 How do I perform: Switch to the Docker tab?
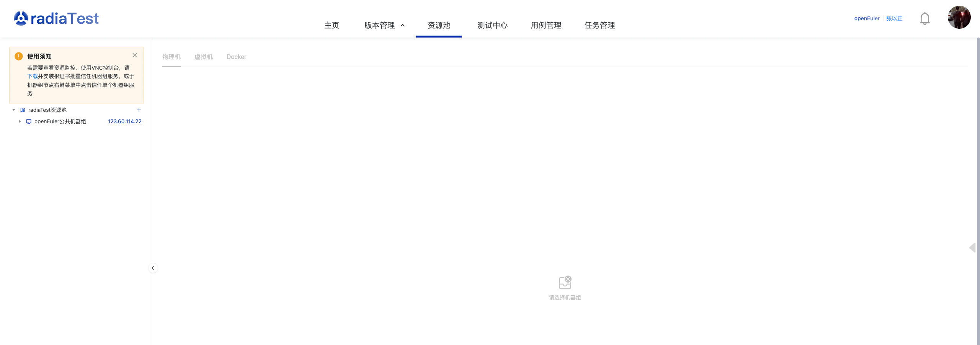[x=236, y=57]
